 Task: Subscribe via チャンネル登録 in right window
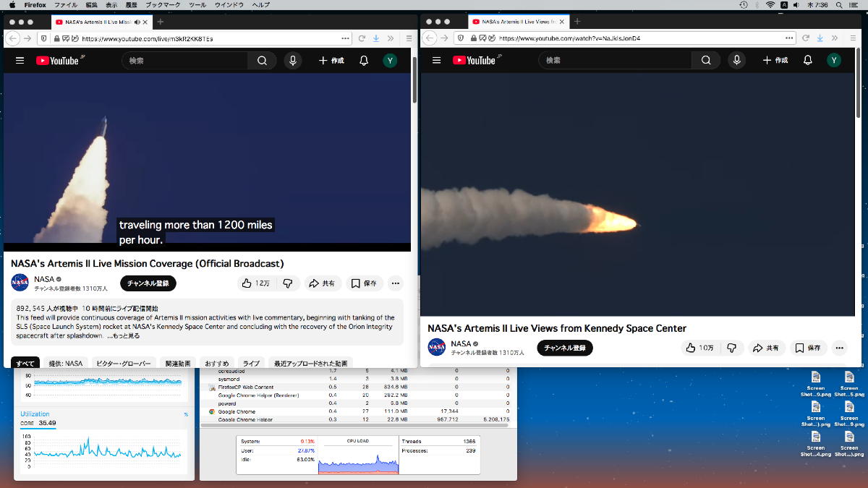pos(565,348)
